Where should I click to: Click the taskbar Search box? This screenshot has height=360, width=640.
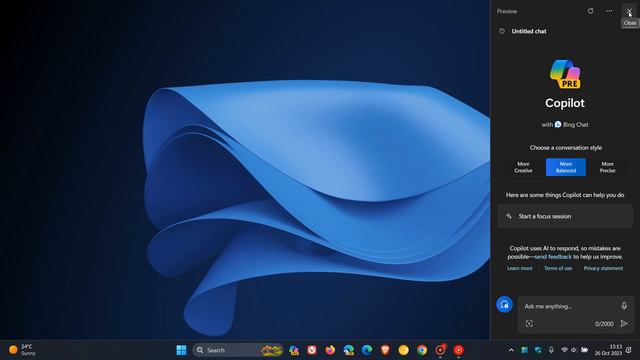[238, 350]
